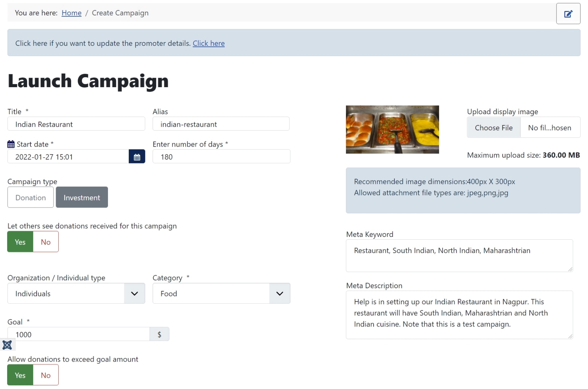
Task: Click the Title input field
Action: pyautogui.click(x=76, y=124)
